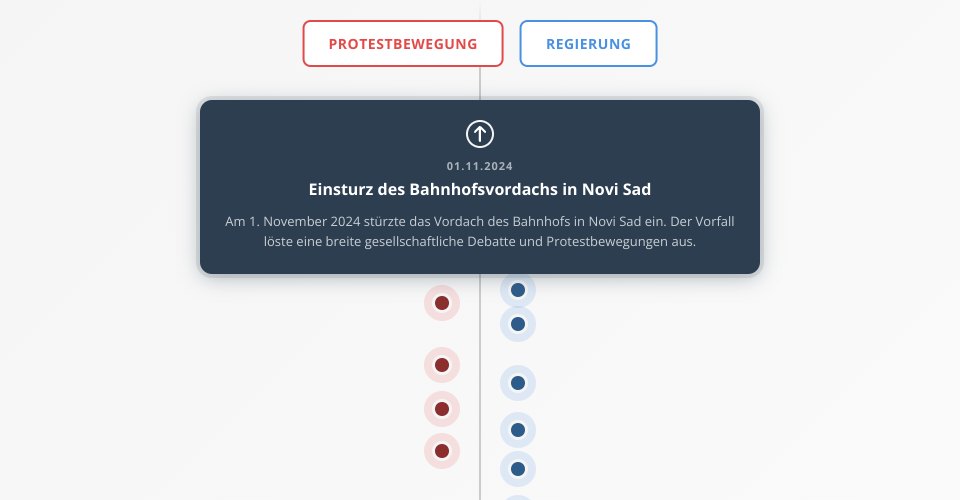Screen dimensions: 960x500
Task: Click the event description paragraph text
Action: coord(480,231)
